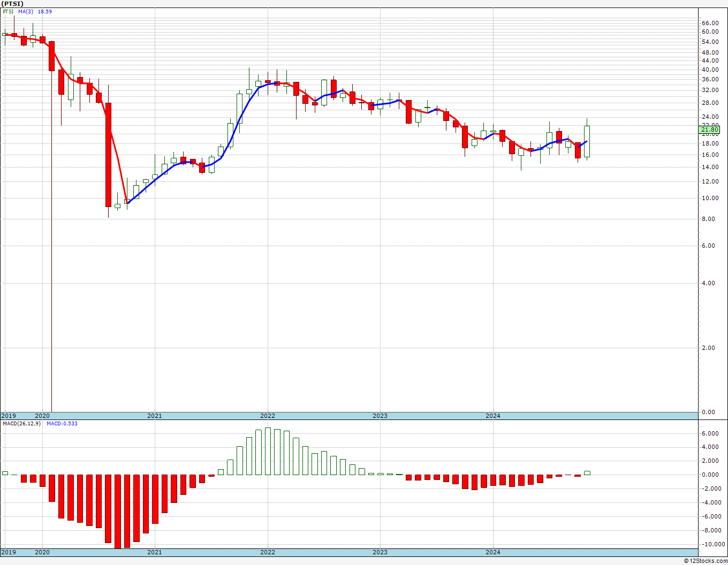Click the 40.00 price scale label
The image size is (728, 565).
click(x=710, y=70)
